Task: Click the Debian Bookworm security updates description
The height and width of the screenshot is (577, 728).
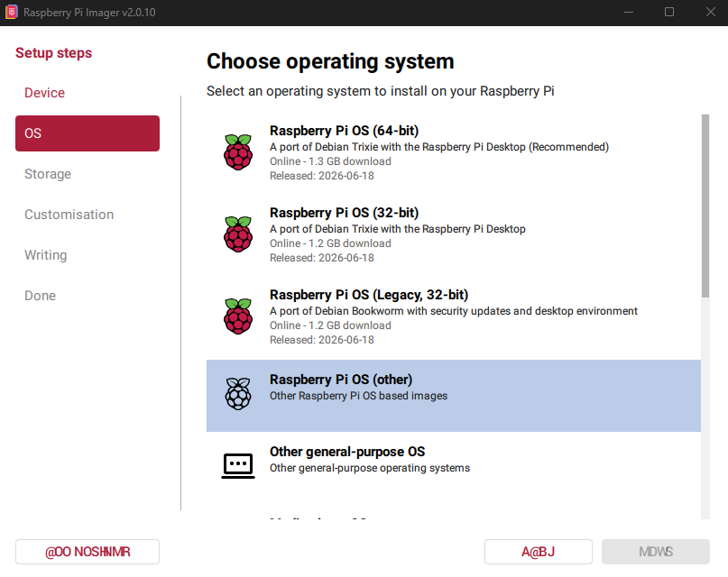Action: click(454, 311)
